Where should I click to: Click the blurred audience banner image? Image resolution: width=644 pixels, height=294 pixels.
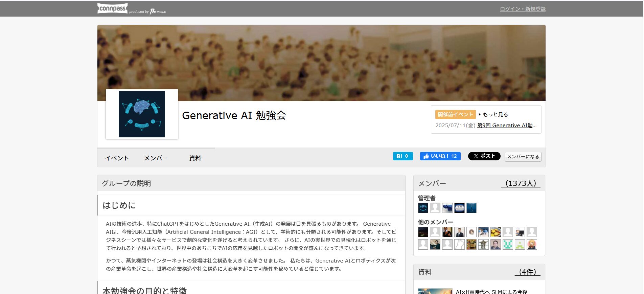[321, 63]
